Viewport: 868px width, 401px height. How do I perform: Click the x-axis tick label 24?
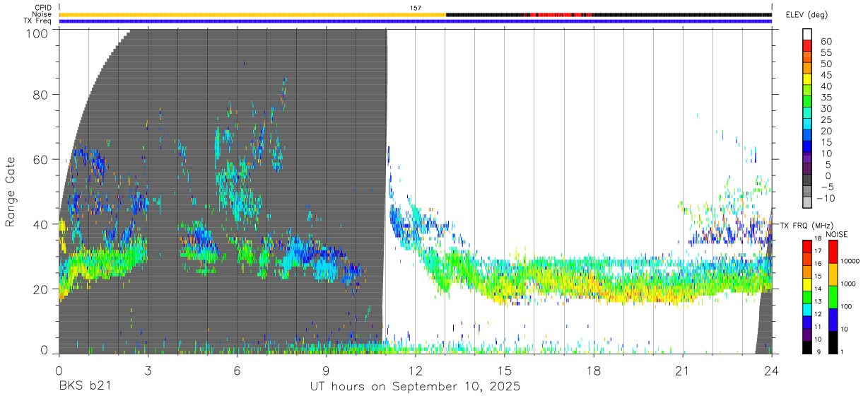[772, 370]
